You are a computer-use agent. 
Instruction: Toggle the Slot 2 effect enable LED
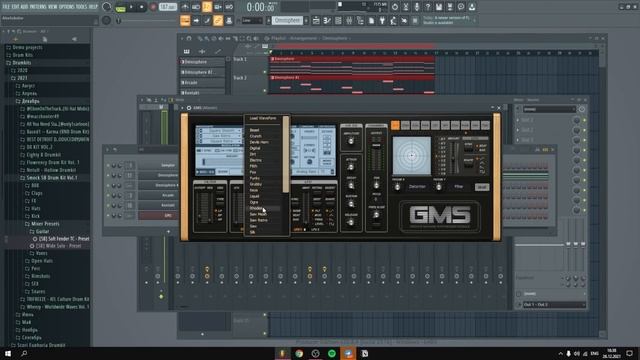(x=584, y=130)
